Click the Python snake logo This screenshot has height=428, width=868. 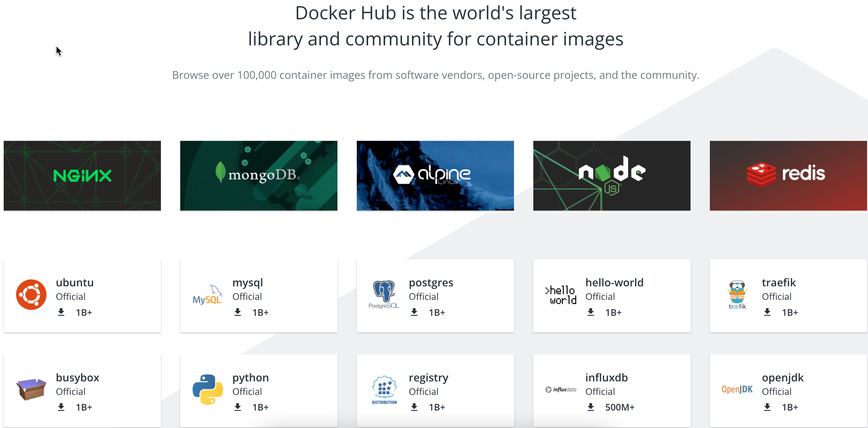pyautogui.click(x=207, y=389)
